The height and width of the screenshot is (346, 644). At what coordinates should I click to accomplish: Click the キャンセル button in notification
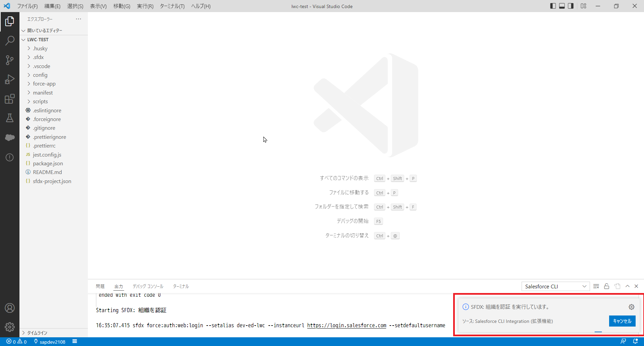tap(622, 321)
